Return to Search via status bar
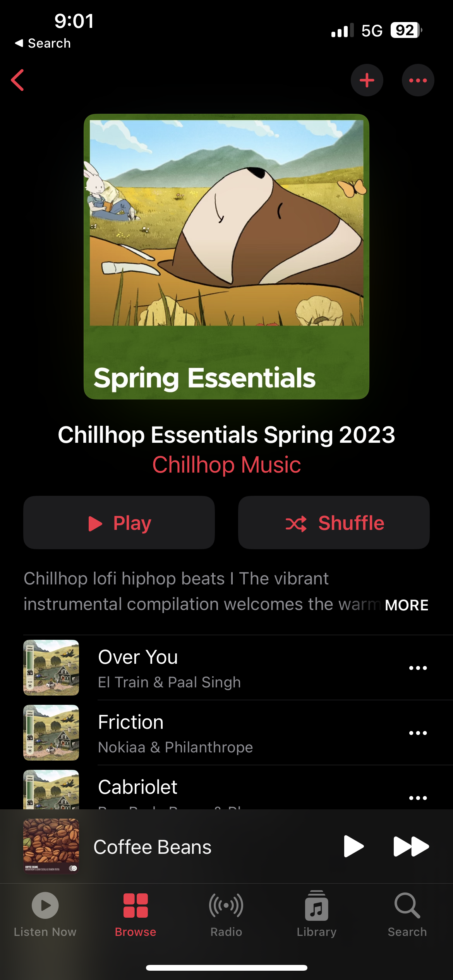453x980 pixels. pyautogui.click(x=43, y=43)
